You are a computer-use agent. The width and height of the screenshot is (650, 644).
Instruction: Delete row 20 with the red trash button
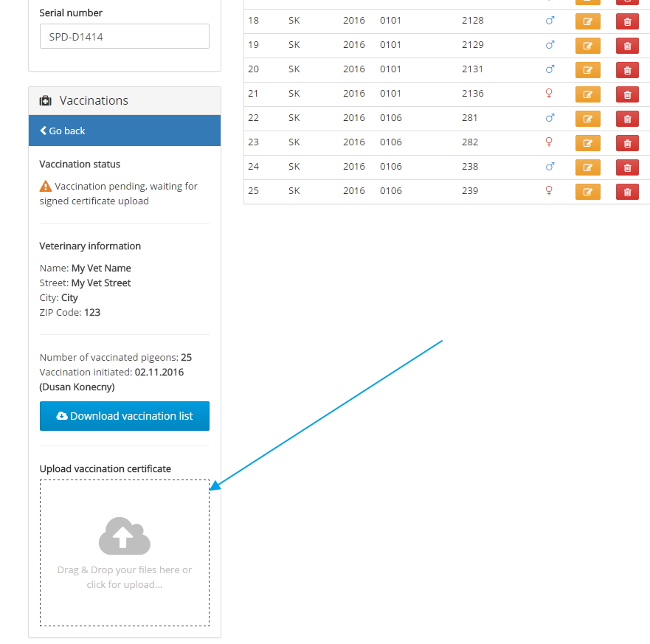[x=627, y=70]
